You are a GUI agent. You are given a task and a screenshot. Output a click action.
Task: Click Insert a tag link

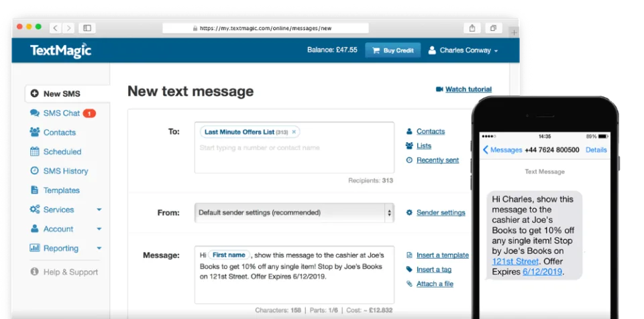coord(434,269)
